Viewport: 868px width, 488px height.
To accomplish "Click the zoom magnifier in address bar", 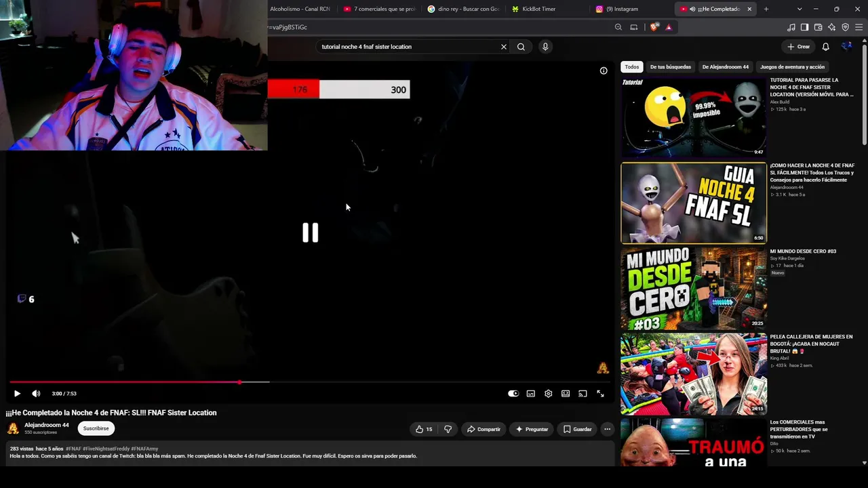I will [618, 27].
